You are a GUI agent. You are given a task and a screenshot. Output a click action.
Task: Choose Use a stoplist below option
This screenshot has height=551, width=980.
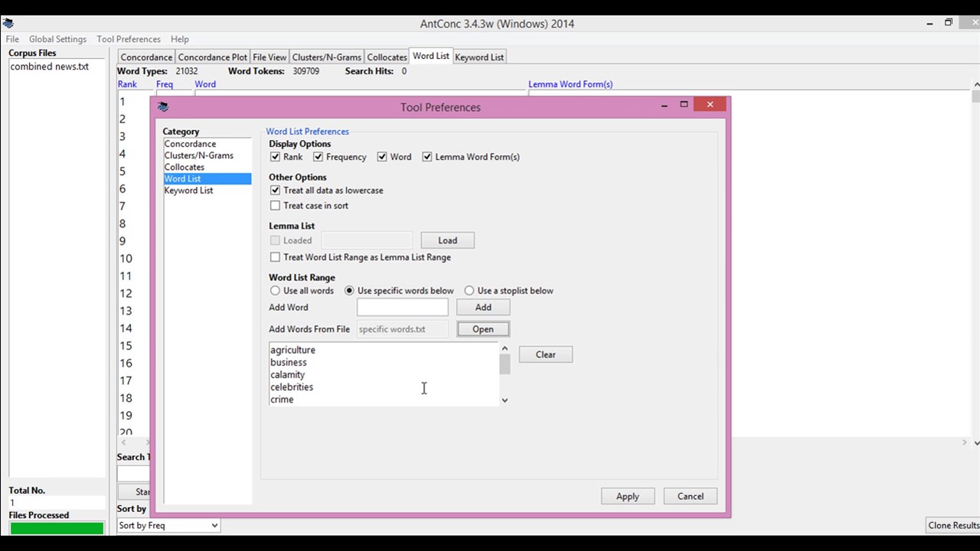click(469, 291)
